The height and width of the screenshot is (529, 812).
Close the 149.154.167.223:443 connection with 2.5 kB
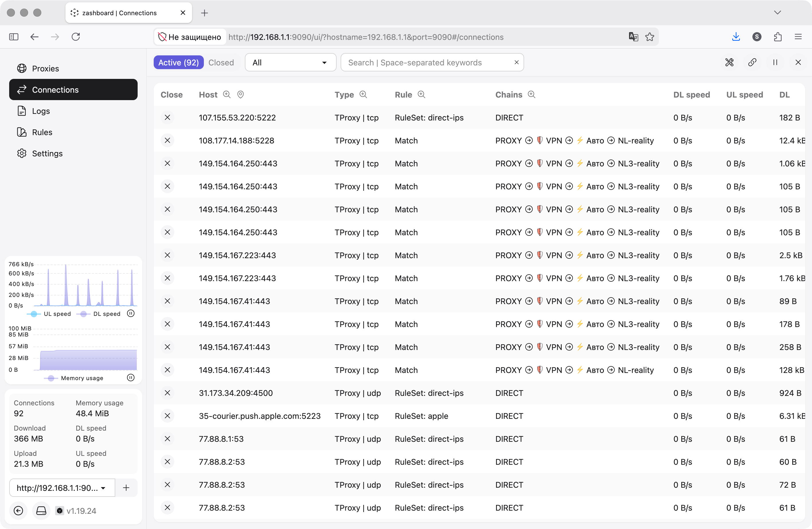(167, 255)
